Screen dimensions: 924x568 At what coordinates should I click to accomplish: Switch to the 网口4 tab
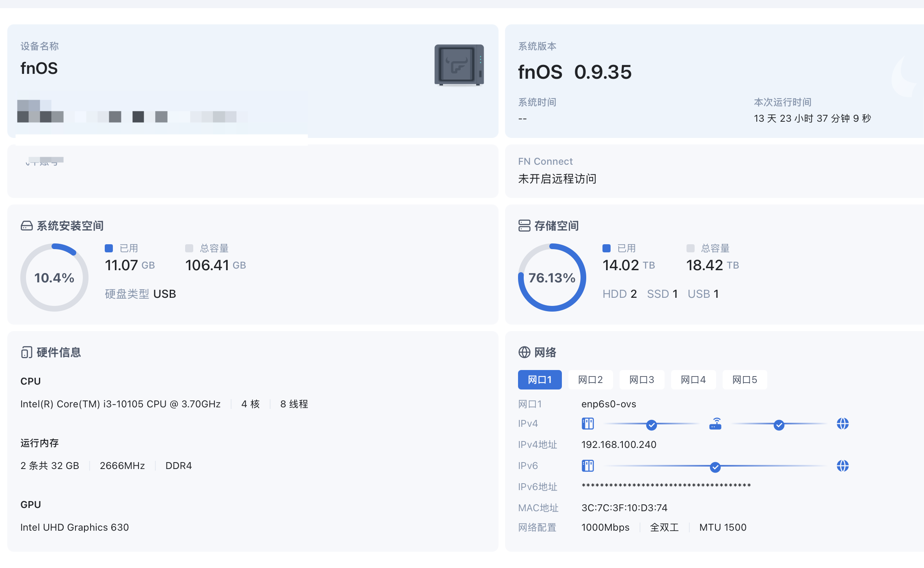click(x=693, y=380)
